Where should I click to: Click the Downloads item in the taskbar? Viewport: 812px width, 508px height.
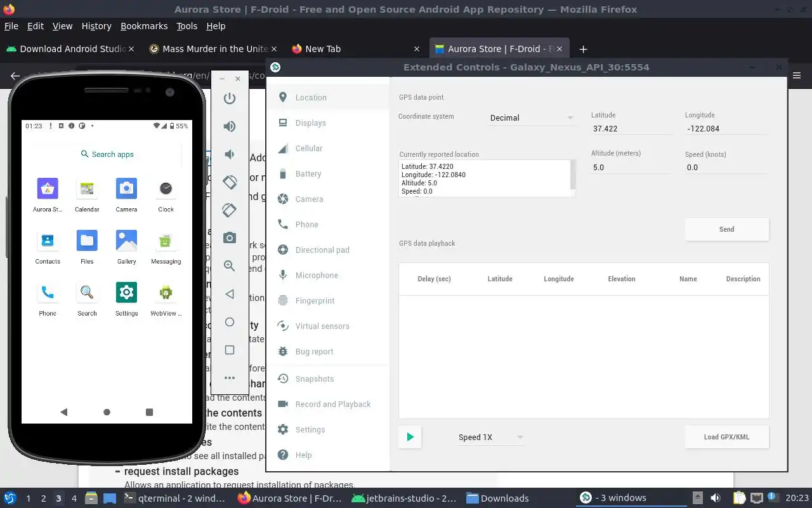point(498,498)
